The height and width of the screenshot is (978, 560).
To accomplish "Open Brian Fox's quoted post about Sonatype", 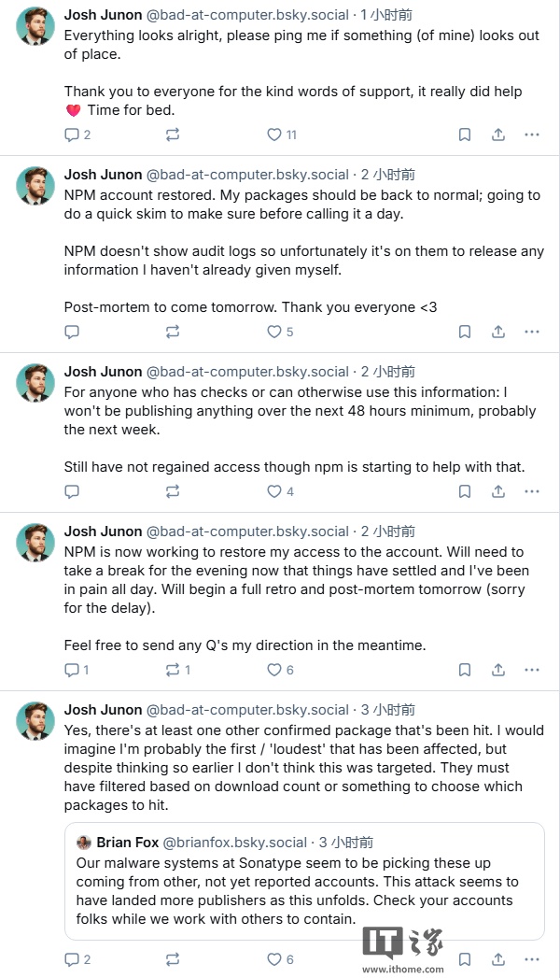I will click(304, 882).
